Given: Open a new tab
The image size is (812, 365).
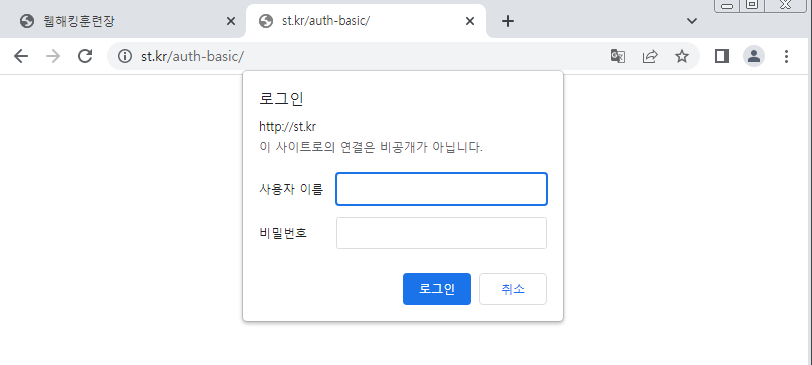Looking at the screenshot, I should [x=509, y=21].
